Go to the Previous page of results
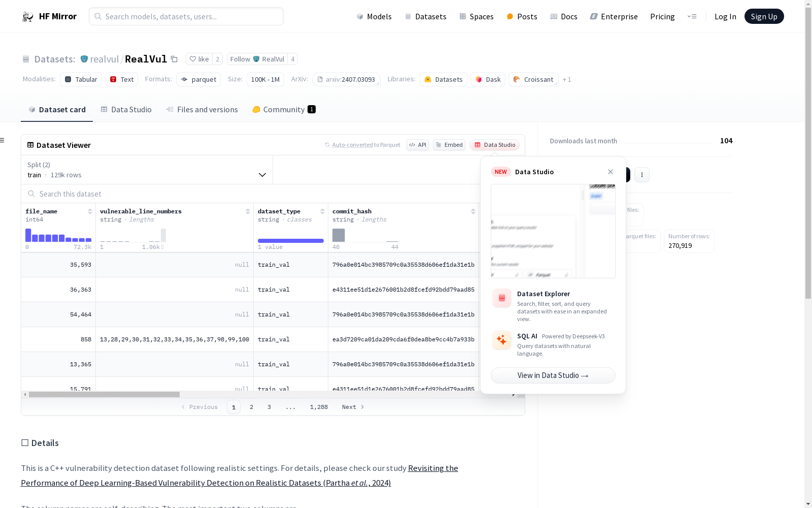This screenshot has height=508, width=812. [199, 407]
